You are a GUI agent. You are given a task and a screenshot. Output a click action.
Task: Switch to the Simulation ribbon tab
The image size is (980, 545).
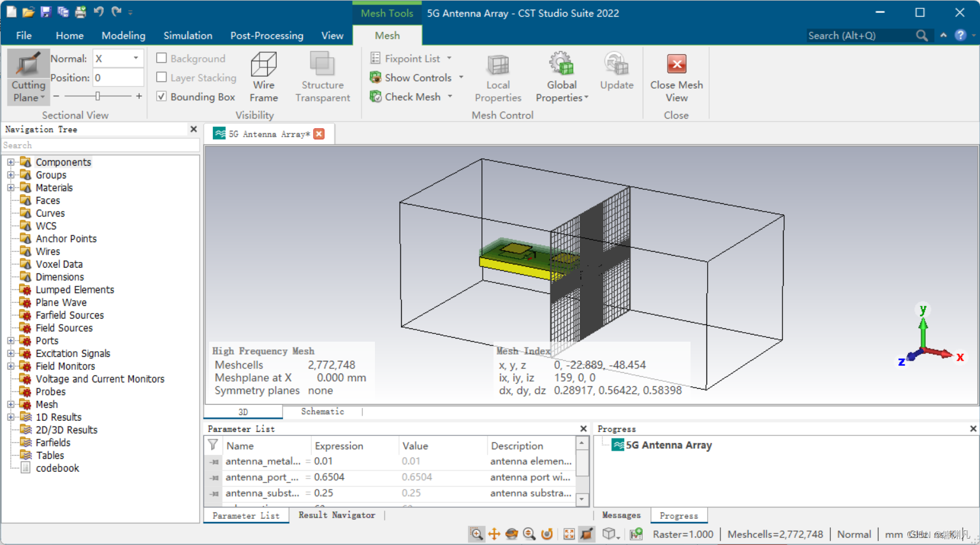pyautogui.click(x=187, y=36)
